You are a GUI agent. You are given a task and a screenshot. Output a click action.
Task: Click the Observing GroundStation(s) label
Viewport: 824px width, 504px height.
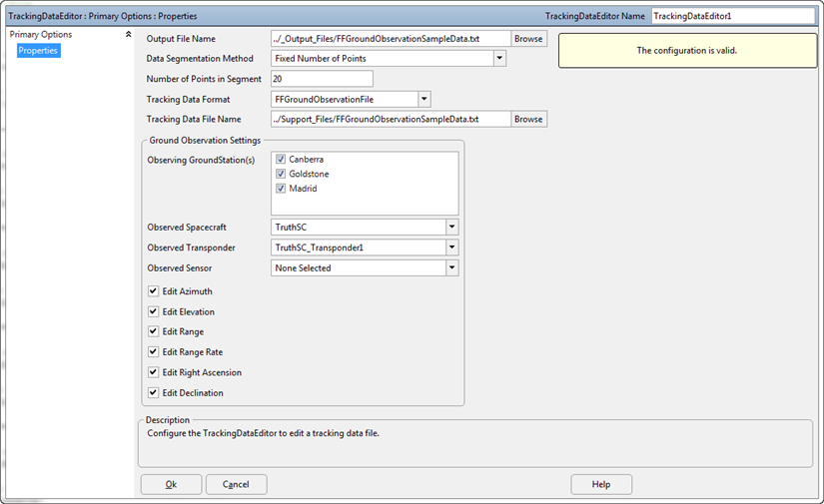tap(202, 160)
